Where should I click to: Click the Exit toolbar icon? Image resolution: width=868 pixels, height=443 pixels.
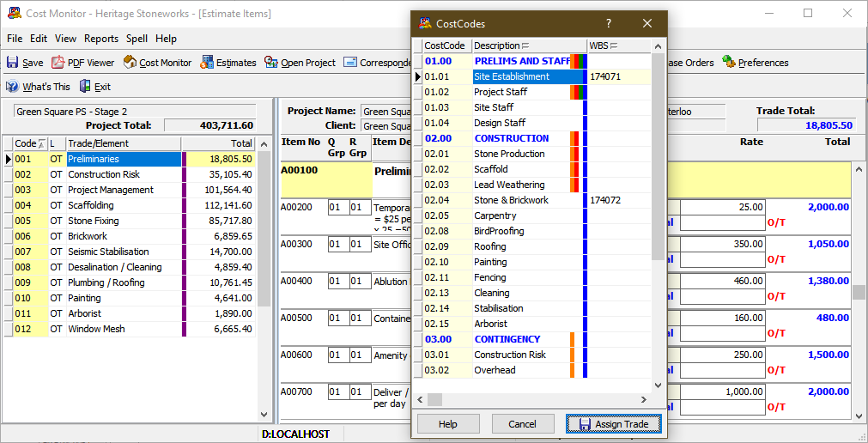coord(85,87)
